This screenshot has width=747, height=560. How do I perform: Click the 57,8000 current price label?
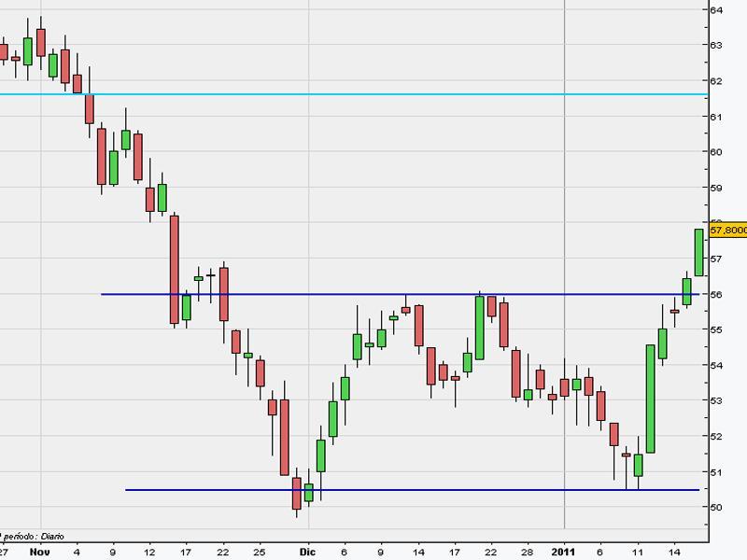(x=728, y=231)
